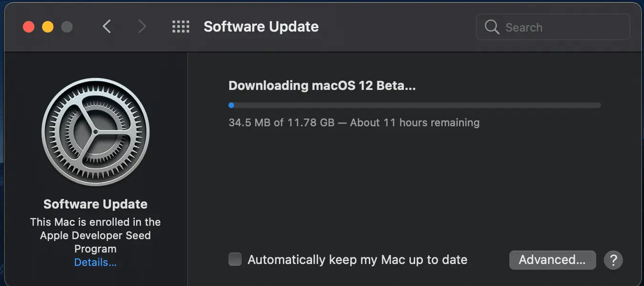Minimize the window with the yellow button
The width and height of the screenshot is (644, 286).
tap(48, 27)
